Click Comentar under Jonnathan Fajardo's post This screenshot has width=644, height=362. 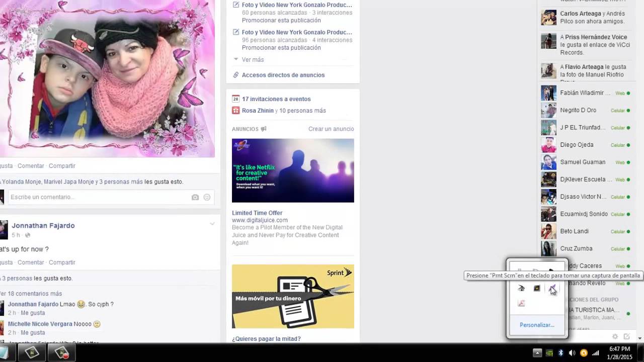click(31, 262)
